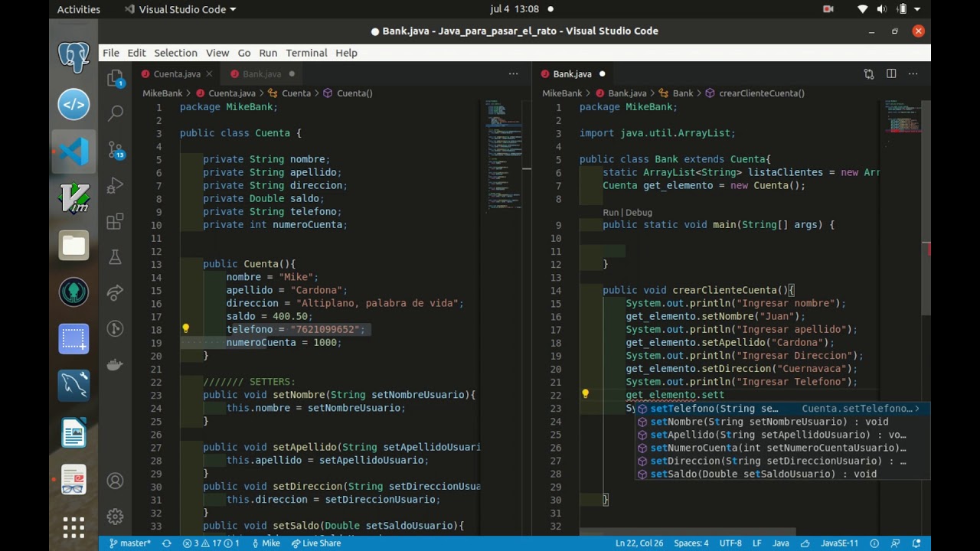Expand setTelefono suggestion details arrow
Image resolution: width=980 pixels, height=551 pixels.
point(917,409)
